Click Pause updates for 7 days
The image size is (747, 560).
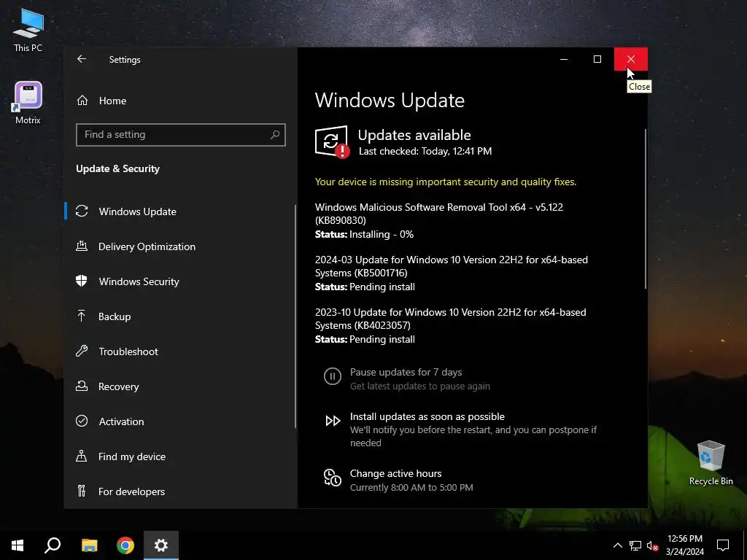[x=406, y=372]
